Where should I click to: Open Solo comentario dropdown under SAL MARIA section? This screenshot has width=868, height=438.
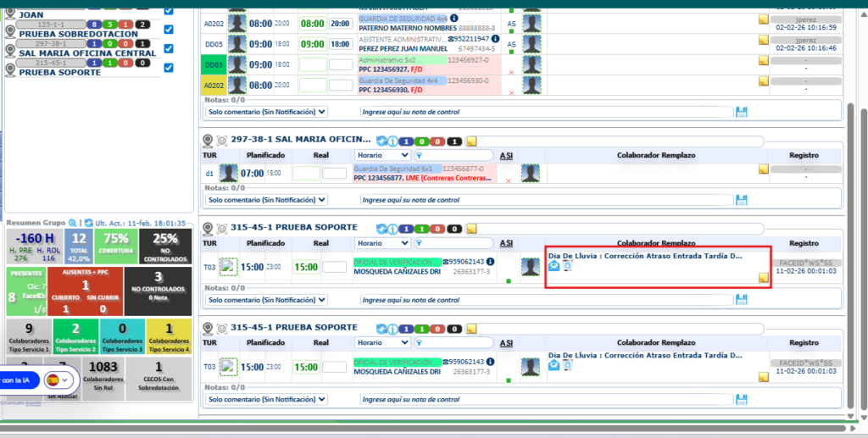266,201
